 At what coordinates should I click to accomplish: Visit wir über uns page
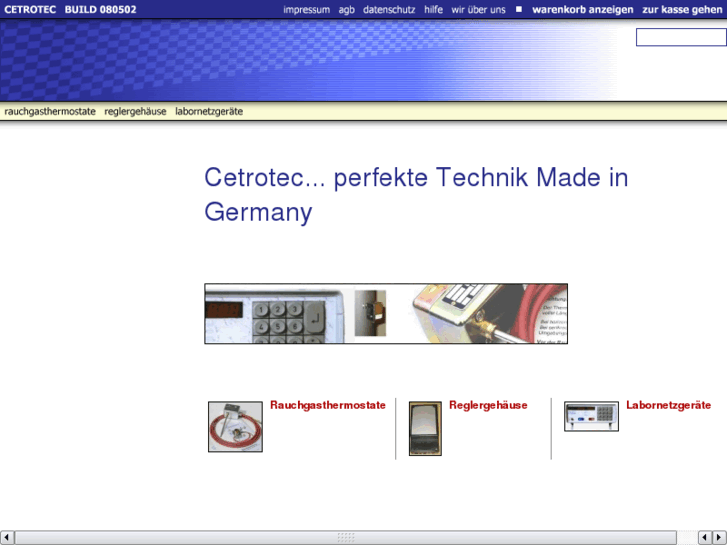click(x=478, y=10)
